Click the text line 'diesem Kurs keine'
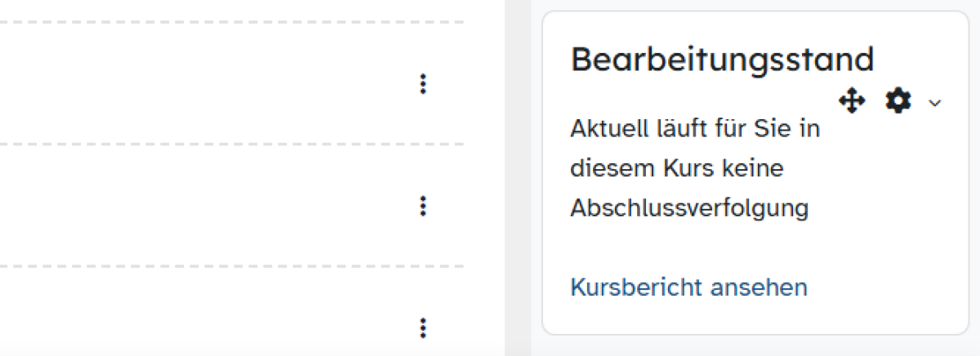The image size is (980, 356). [x=677, y=169]
